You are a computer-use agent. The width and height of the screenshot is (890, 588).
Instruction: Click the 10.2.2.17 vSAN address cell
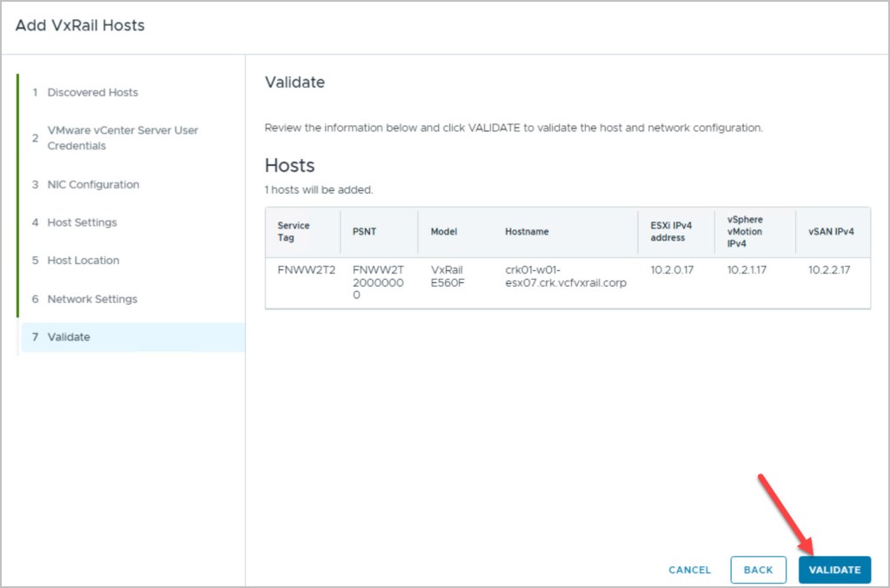(829, 270)
